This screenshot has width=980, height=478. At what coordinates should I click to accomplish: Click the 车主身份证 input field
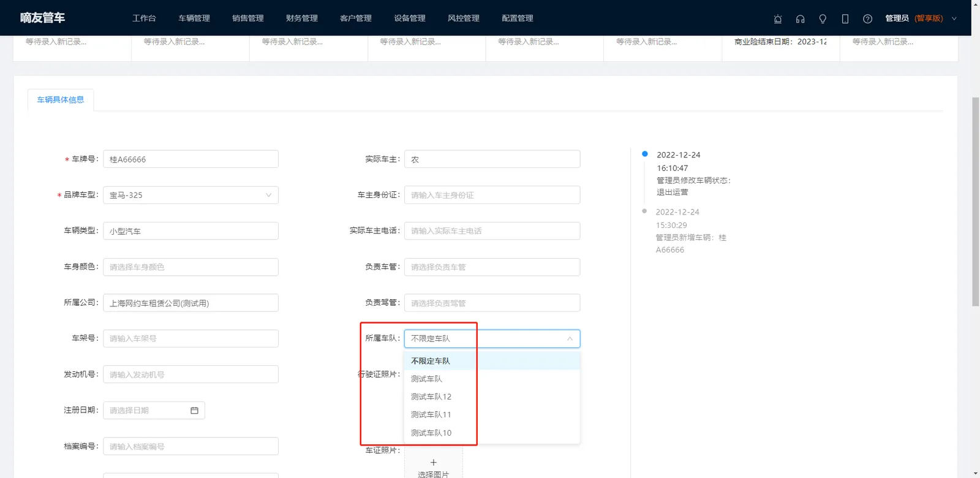click(492, 195)
